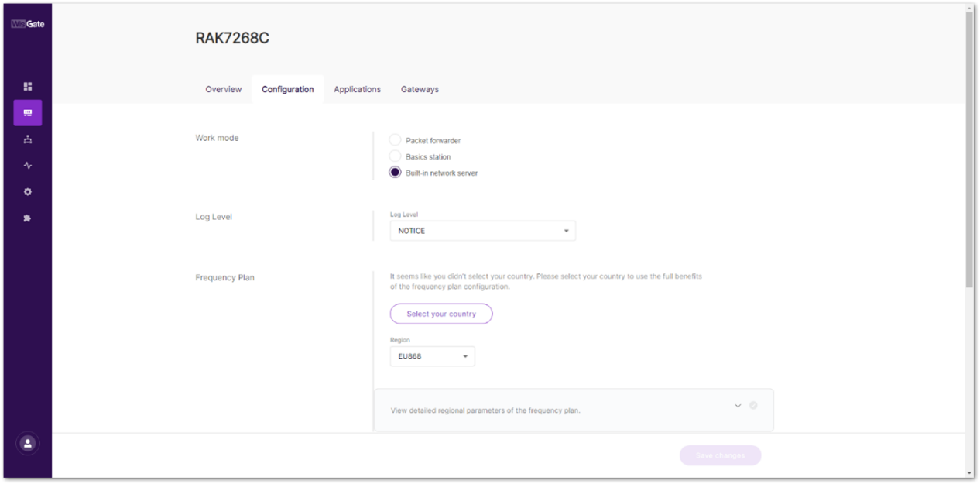Click the Save changes button
Viewport: 980px width, 484px height.
click(x=720, y=455)
